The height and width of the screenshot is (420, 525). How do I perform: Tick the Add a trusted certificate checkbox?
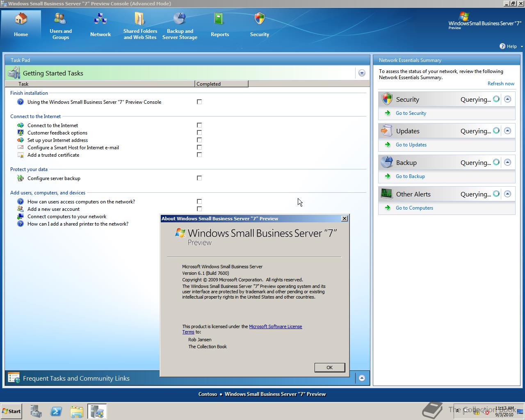tap(199, 155)
